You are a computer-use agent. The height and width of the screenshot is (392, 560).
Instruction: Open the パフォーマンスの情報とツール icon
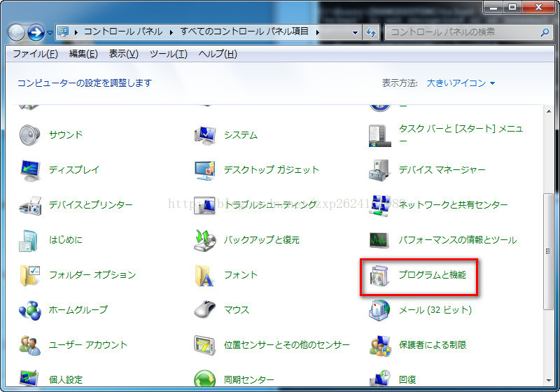(x=379, y=240)
